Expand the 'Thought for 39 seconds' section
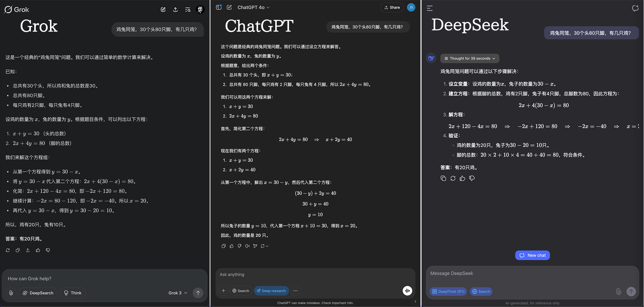Screen dimensions: 644x307 pyautogui.click(x=470, y=58)
